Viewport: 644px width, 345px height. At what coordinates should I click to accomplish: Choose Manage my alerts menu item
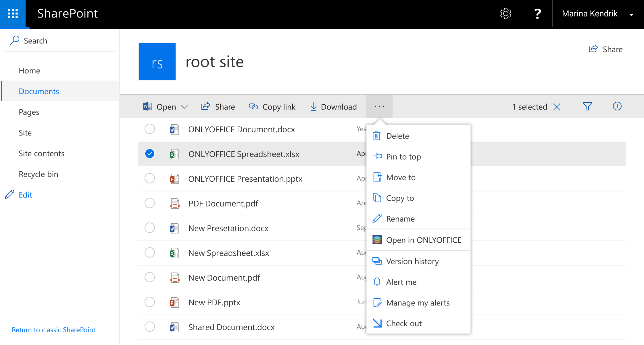pos(418,303)
